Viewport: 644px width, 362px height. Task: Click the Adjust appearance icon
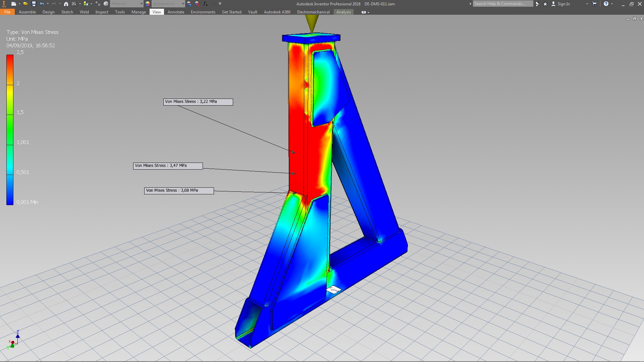click(x=189, y=4)
